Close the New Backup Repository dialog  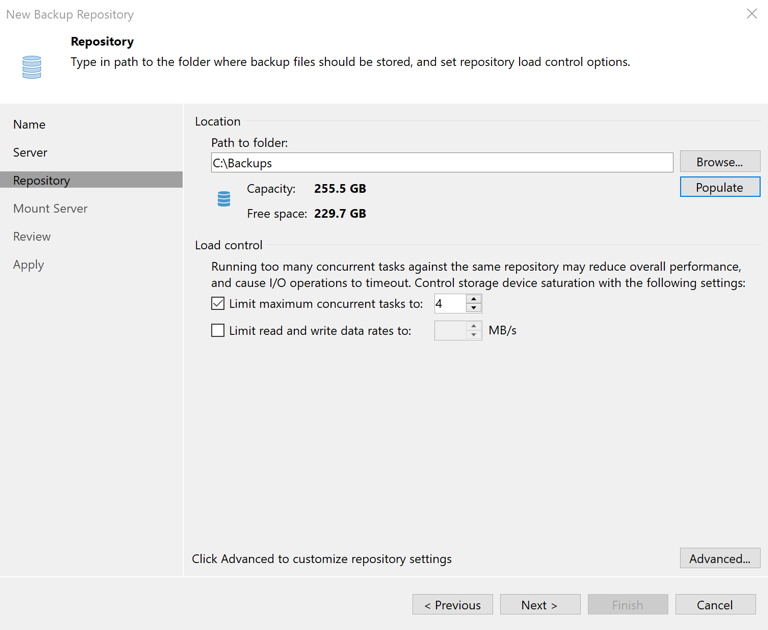coord(751,14)
